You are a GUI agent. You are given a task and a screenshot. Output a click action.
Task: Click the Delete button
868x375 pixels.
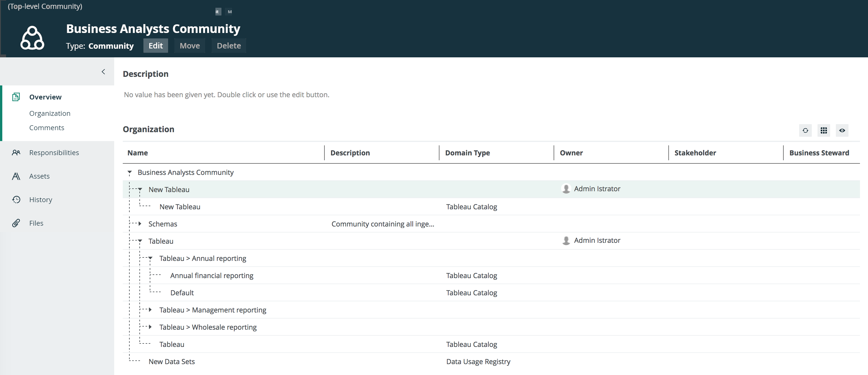coord(228,46)
